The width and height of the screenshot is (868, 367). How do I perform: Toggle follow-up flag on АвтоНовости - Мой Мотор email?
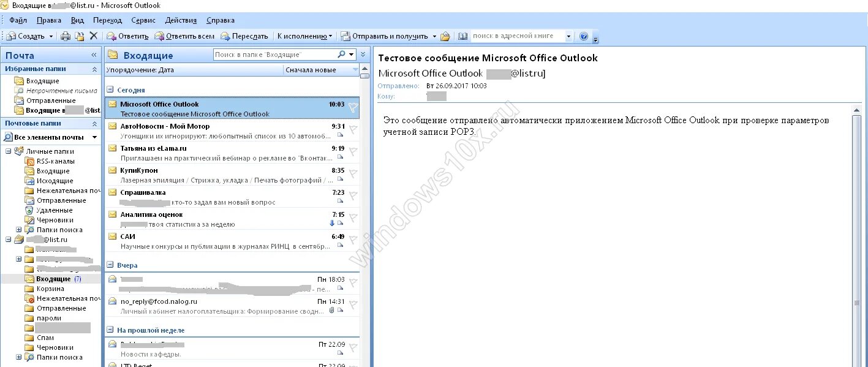[353, 130]
